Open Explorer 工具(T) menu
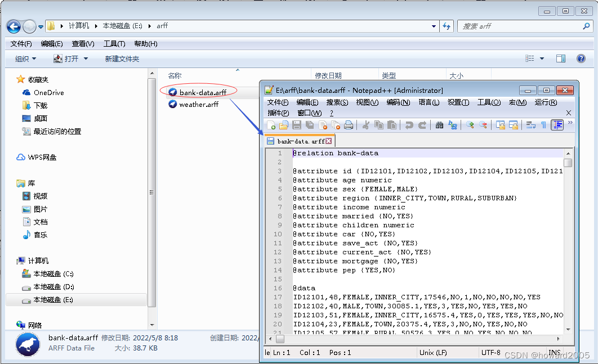The height and width of the screenshot is (364, 598). click(114, 44)
